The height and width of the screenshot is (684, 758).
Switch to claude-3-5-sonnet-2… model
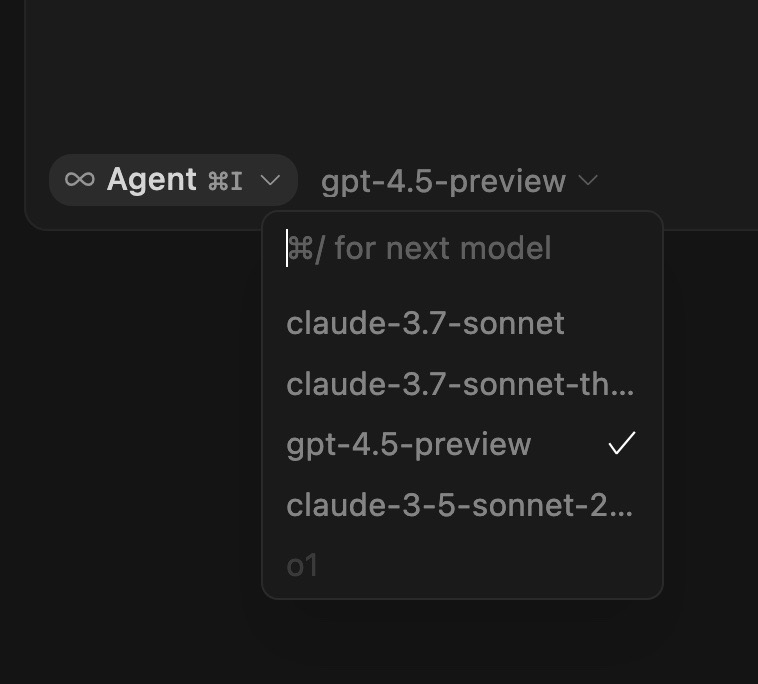[x=459, y=505]
